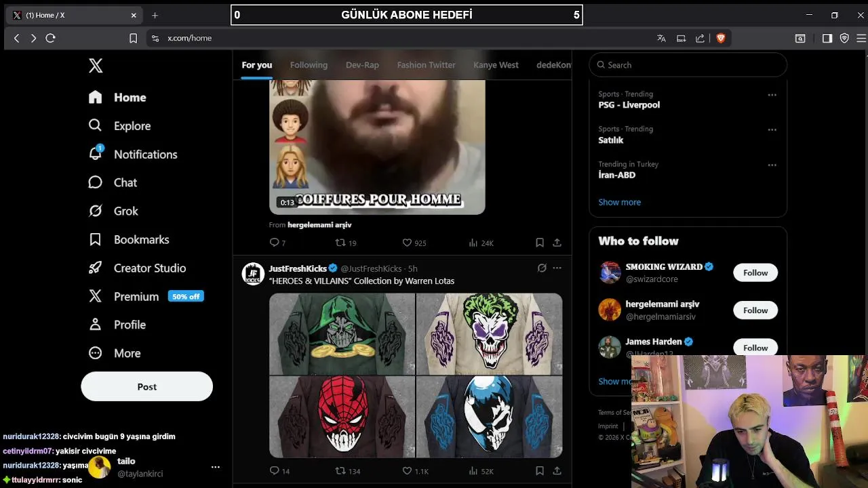This screenshot has width=868, height=488.
Task: Open options for Satılık trend
Action: pyautogui.click(x=772, y=129)
